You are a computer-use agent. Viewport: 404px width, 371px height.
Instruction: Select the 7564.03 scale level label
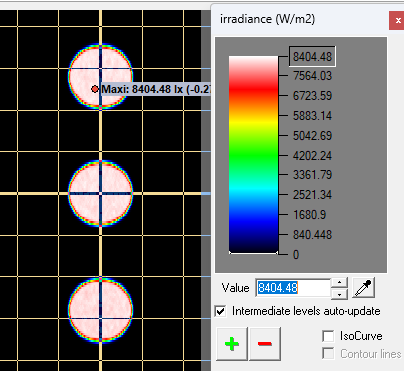(312, 76)
